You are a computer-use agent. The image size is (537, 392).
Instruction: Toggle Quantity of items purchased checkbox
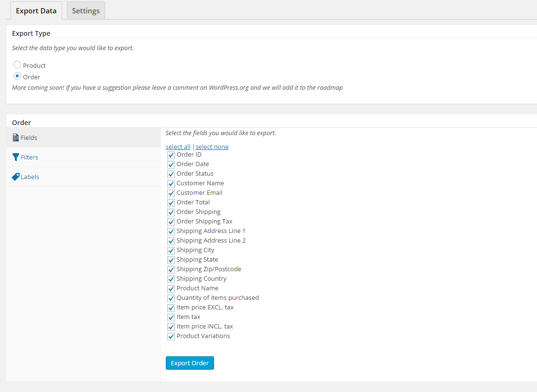(171, 298)
